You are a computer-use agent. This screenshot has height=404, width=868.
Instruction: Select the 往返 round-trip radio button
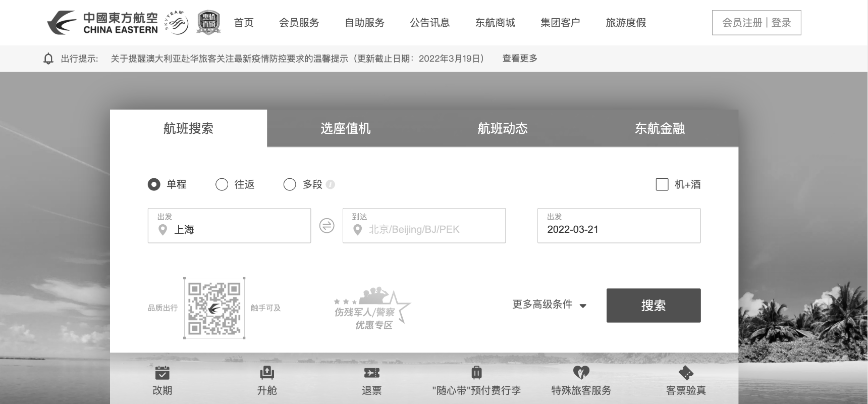[x=222, y=184]
